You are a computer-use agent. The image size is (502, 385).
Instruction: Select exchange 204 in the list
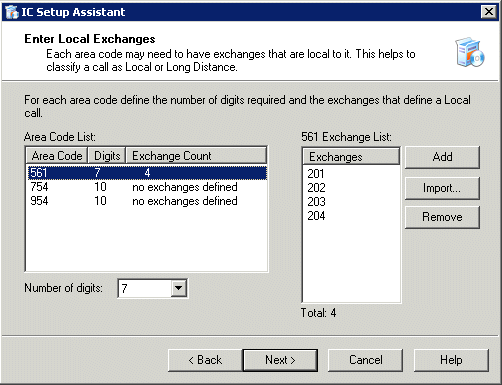click(316, 216)
